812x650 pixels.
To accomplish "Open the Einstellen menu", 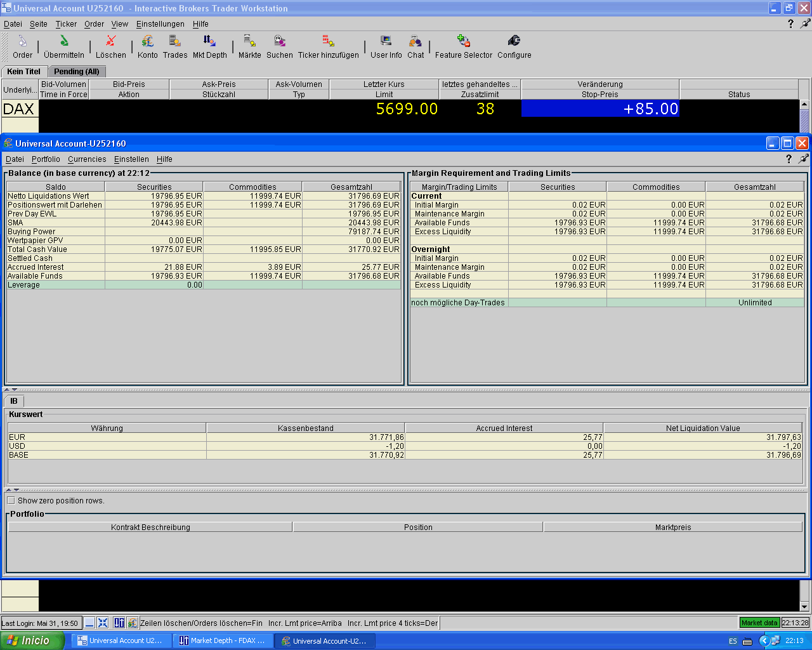I will [x=131, y=159].
